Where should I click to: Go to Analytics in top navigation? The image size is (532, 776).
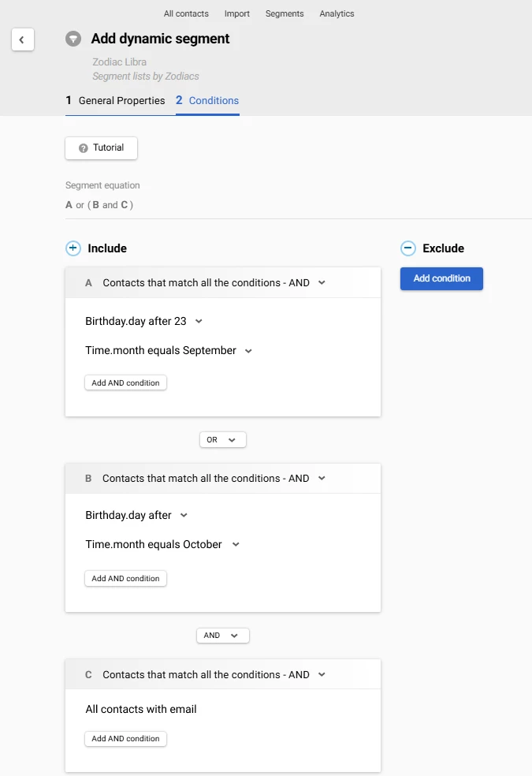pyautogui.click(x=337, y=14)
